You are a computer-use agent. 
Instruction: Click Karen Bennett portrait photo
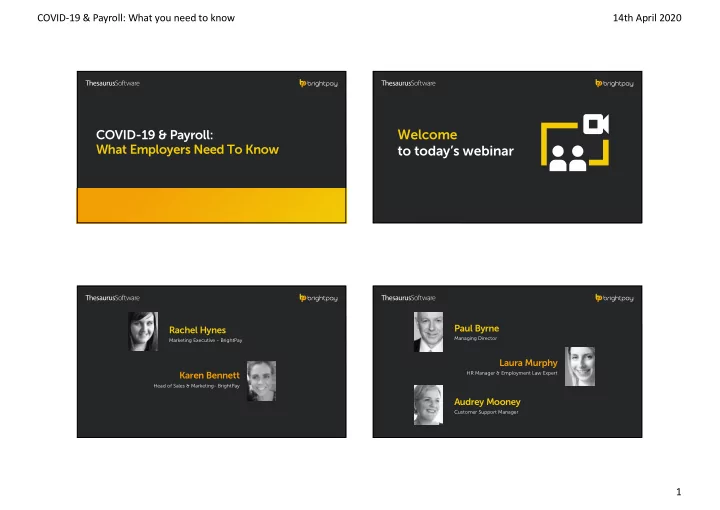(261, 381)
